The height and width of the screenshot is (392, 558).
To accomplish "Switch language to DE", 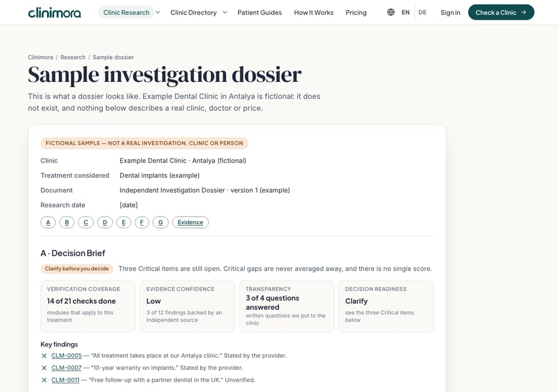I will [x=423, y=12].
